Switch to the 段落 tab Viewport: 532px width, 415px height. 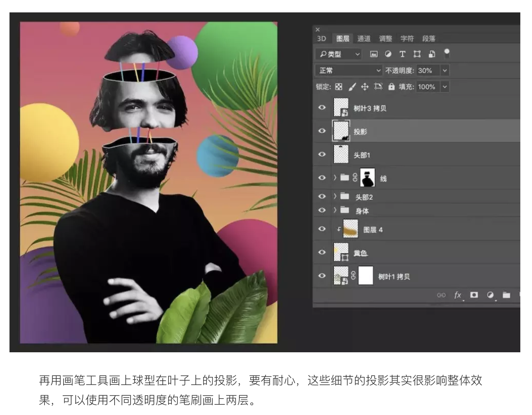pos(429,39)
